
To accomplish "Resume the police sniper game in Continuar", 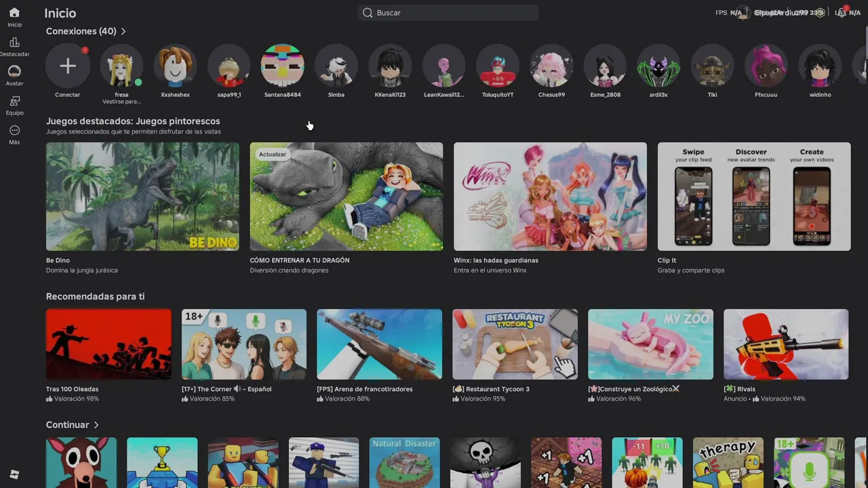I will (324, 463).
